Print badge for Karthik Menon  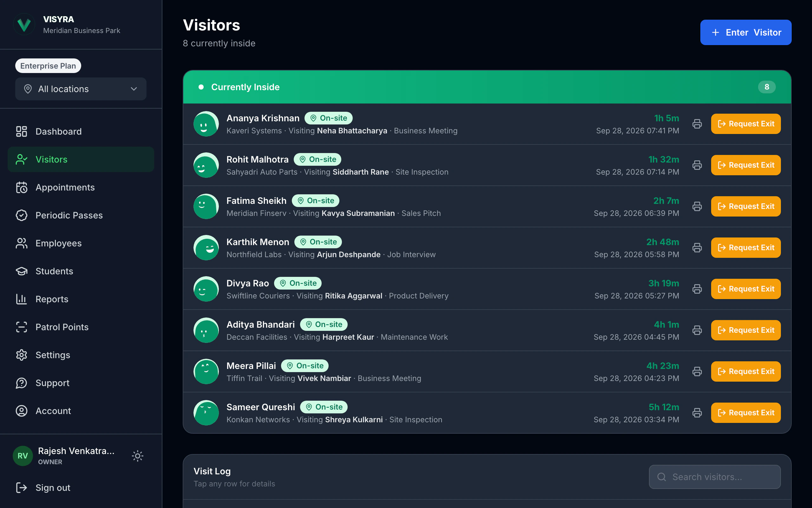[697, 248]
